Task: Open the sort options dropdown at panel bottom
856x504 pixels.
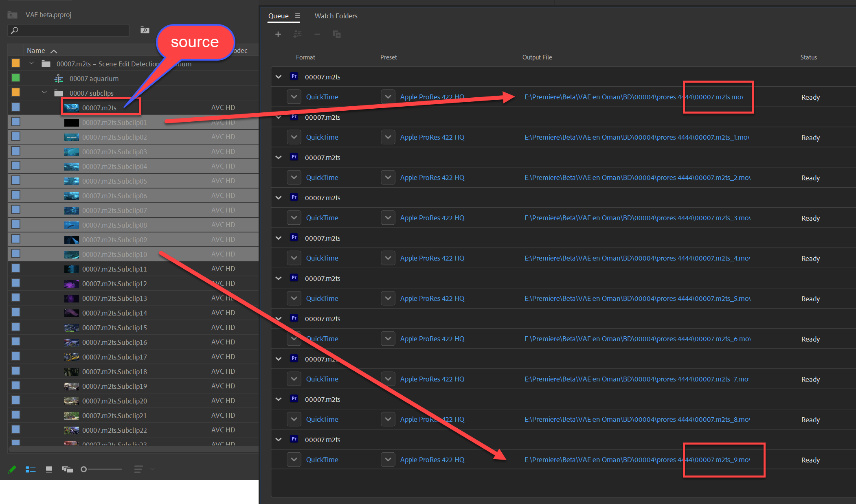Action: (152, 469)
